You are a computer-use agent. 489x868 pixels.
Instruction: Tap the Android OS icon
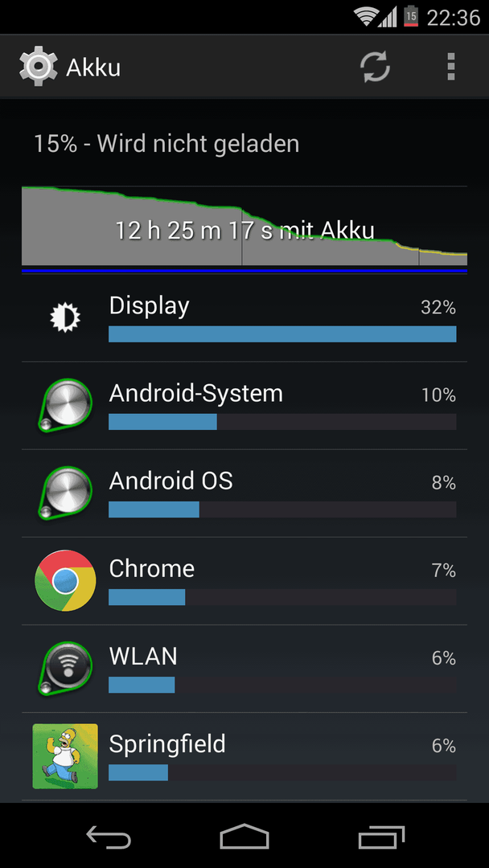click(65, 493)
